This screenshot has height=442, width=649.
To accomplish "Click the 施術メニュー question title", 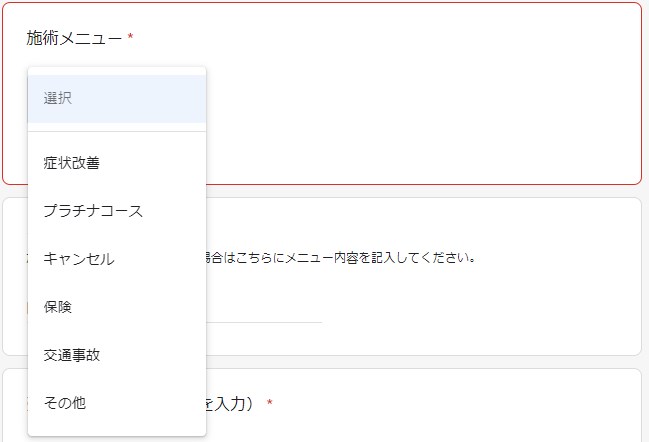I will point(74,39).
